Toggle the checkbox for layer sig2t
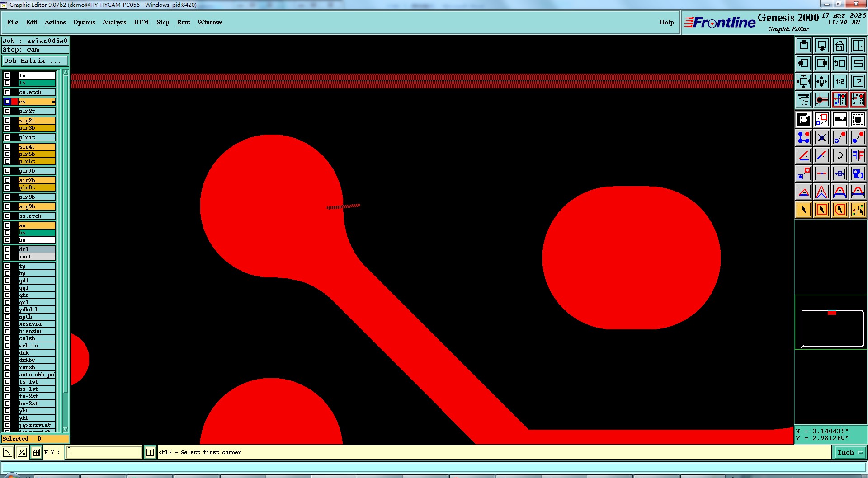Screen dimensions: 868x478 pyautogui.click(x=7, y=121)
